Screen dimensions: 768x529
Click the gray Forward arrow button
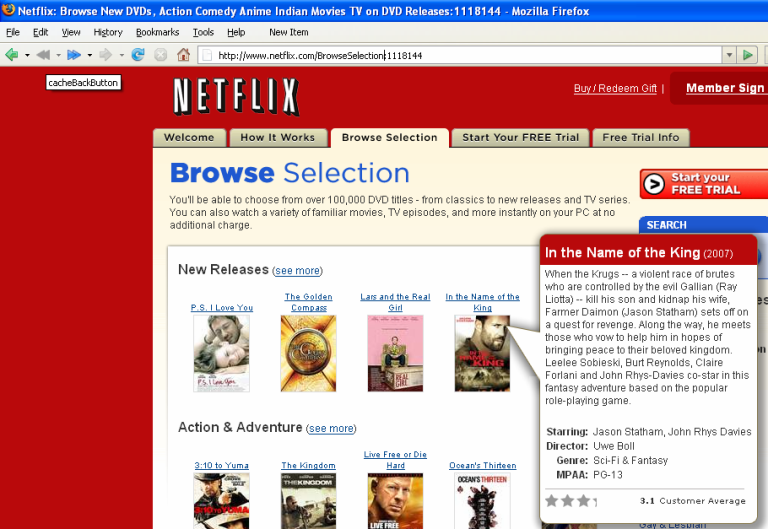coord(105,55)
